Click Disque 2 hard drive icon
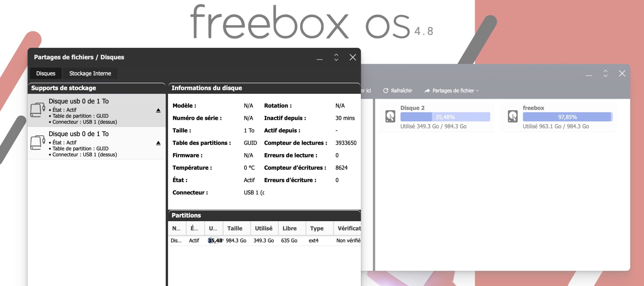Viewport: 644px width, 286px height. [390, 116]
